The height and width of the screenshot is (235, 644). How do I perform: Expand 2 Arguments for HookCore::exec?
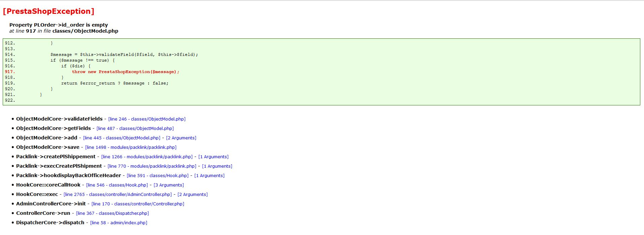tap(193, 194)
